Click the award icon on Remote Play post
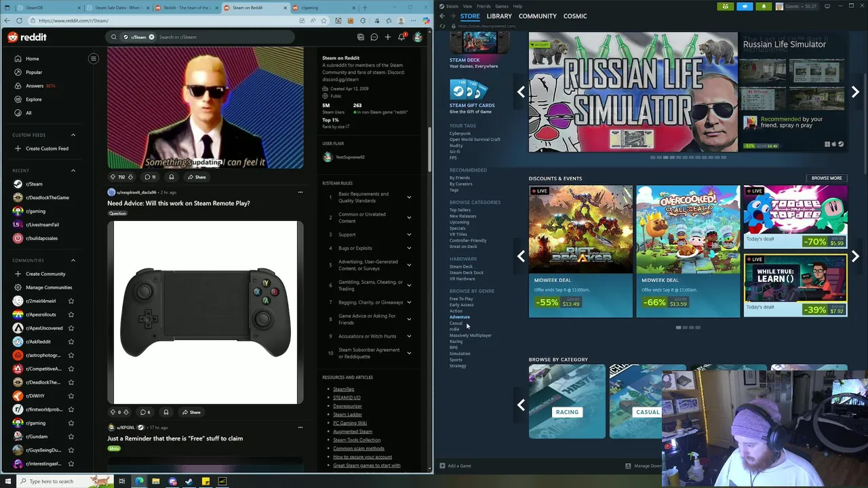This screenshot has height=488, width=868. coord(165,412)
